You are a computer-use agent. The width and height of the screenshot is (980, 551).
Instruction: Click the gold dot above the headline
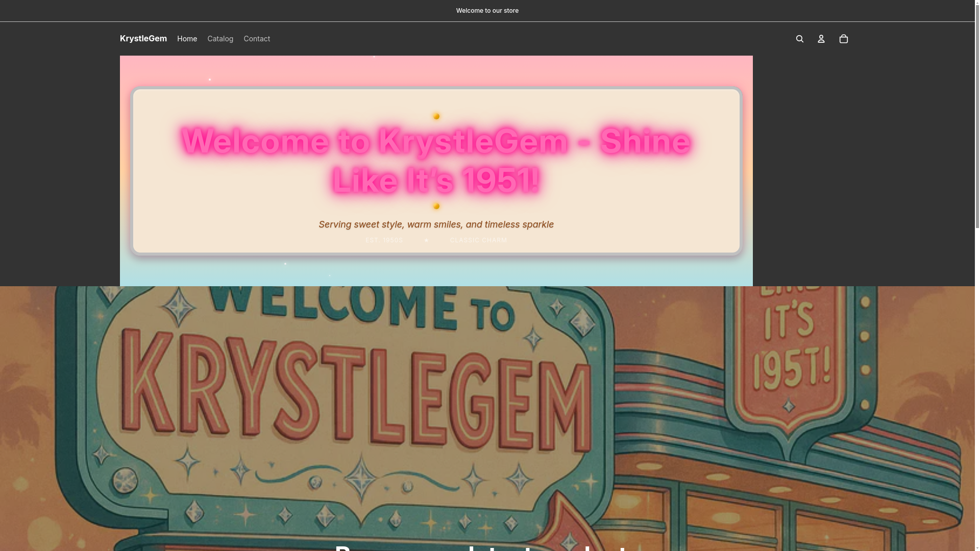click(x=436, y=116)
